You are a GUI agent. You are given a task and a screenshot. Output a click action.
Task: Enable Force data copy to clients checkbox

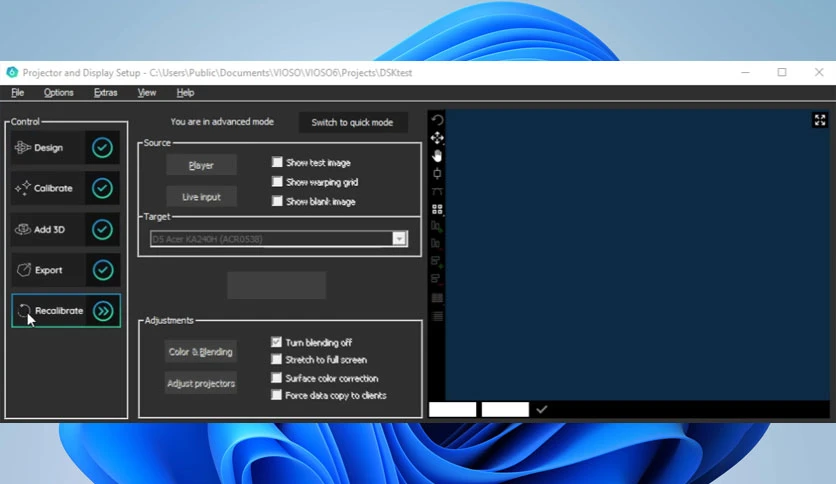pyautogui.click(x=276, y=395)
